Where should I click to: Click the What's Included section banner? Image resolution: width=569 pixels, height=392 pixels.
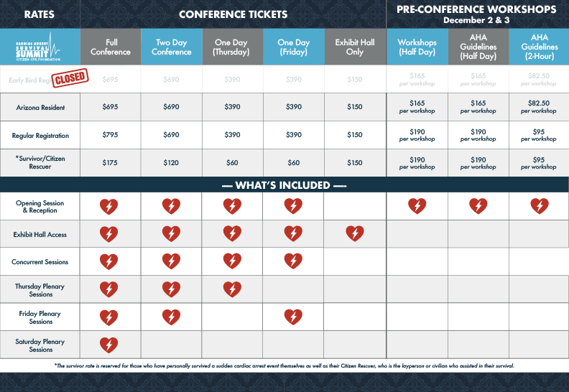[x=284, y=185]
